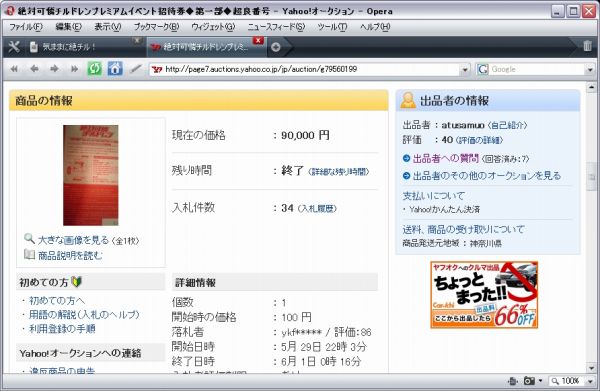
Task: Click the ヤフオク car ad banner
Action: coord(484,295)
